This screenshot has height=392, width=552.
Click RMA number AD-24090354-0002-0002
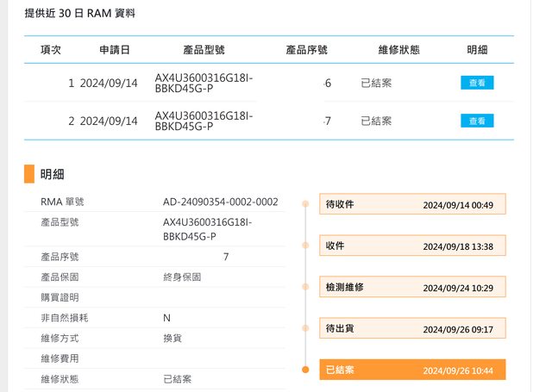click(x=220, y=202)
